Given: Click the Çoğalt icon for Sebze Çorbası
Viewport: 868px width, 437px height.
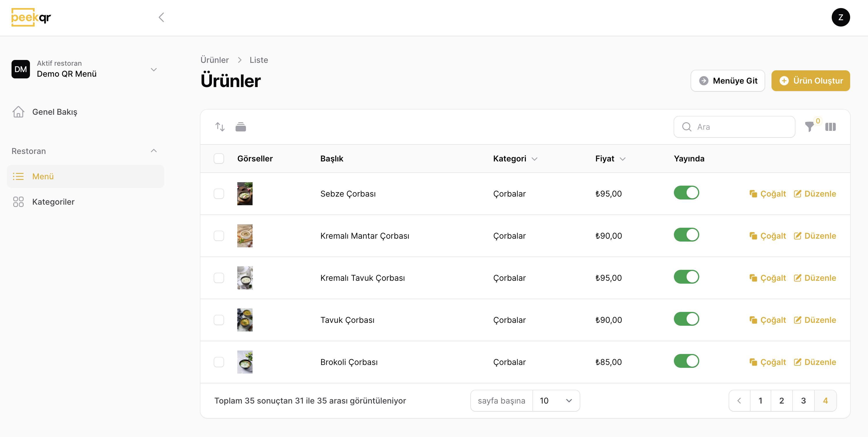Looking at the screenshot, I should [x=753, y=193].
